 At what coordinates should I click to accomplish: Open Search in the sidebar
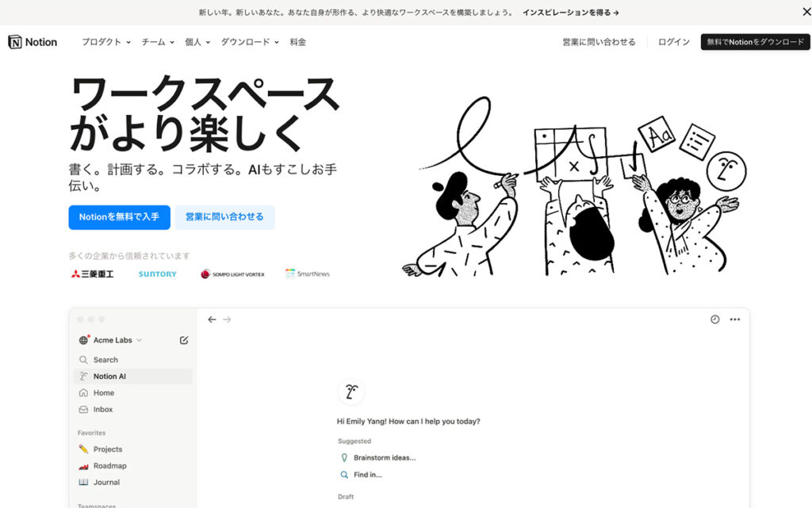click(133, 360)
